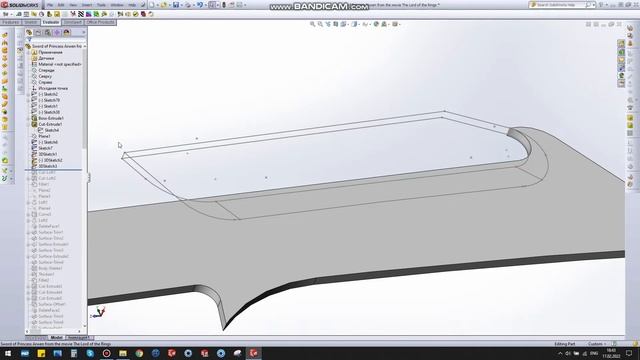This screenshot has height=360, width=640.
Task: Select Sketch4 under Cut-Extrude1
Action: point(49,130)
